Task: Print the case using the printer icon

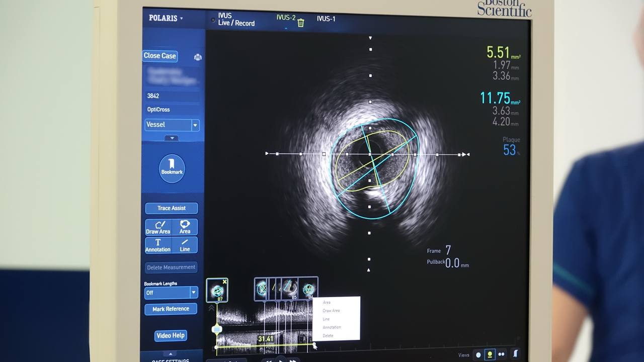Action: [x=198, y=57]
